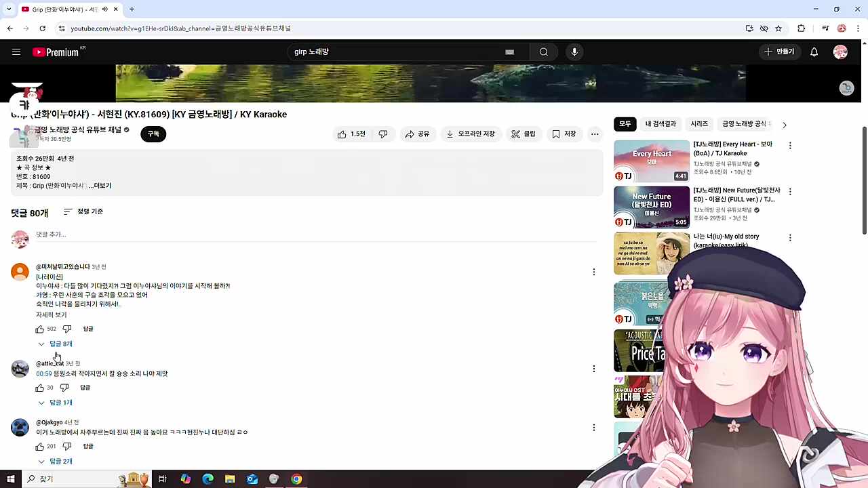The image size is (868, 488).
Task: Subscribe with the 구독 button
Action: click(153, 134)
